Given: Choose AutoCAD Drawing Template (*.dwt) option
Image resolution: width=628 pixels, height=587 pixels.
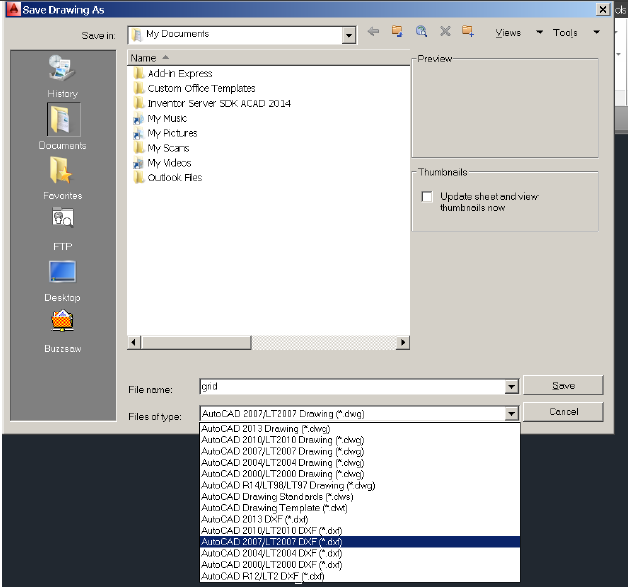Looking at the screenshot, I should (360, 508).
